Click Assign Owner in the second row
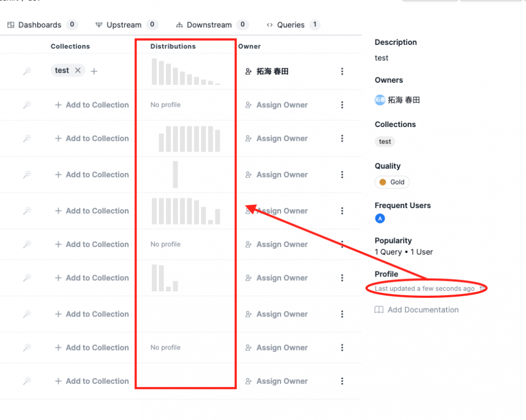 [x=276, y=105]
